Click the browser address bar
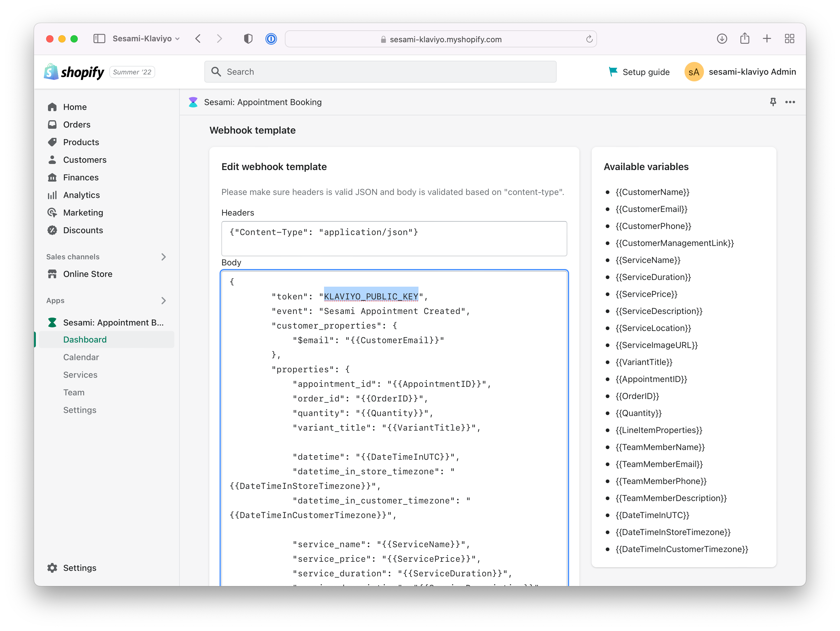840x631 pixels. click(441, 39)
